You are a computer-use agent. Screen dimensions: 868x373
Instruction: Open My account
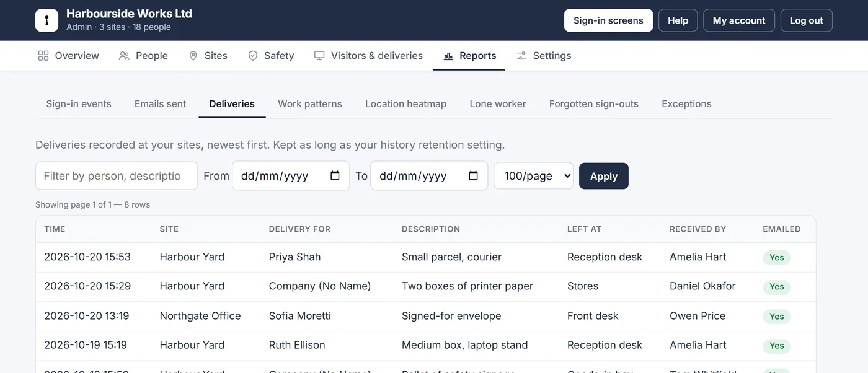tap(739, 20)
